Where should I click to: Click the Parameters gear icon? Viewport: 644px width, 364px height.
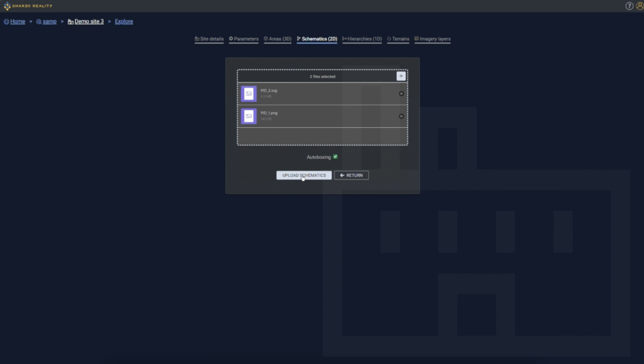(231, 38)
